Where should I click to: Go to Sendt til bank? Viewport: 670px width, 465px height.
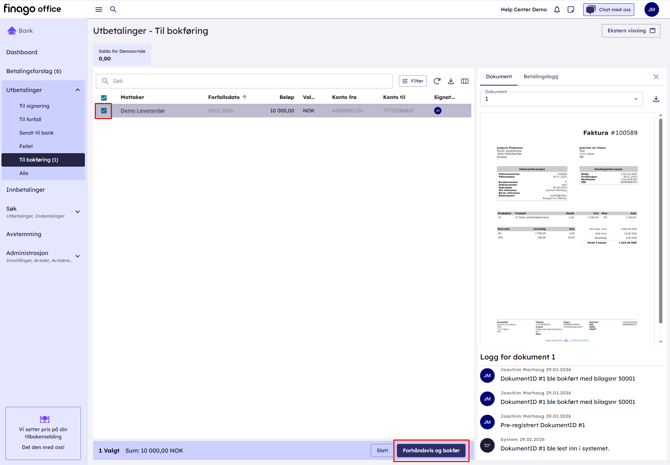(x=36, y=133)
